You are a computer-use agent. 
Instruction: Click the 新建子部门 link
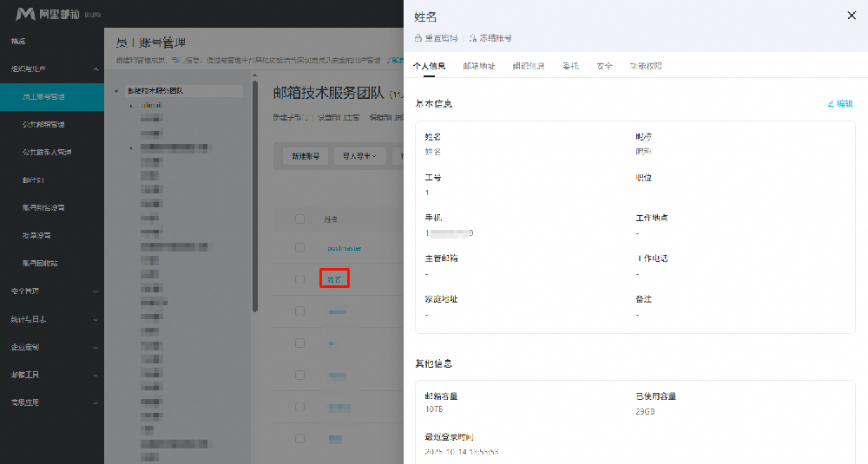(x=291, y=118)
